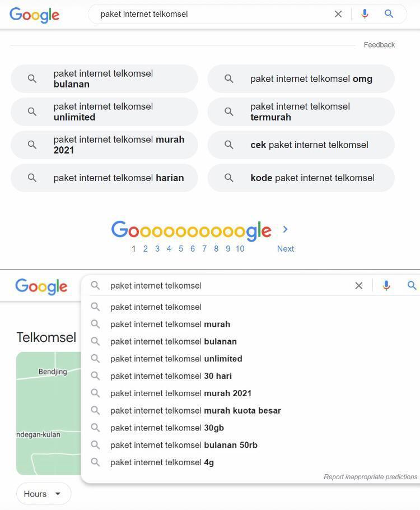Click the microphone icon in the lower search bar
This screenshot has height=510, width=420.
(386, 286)
